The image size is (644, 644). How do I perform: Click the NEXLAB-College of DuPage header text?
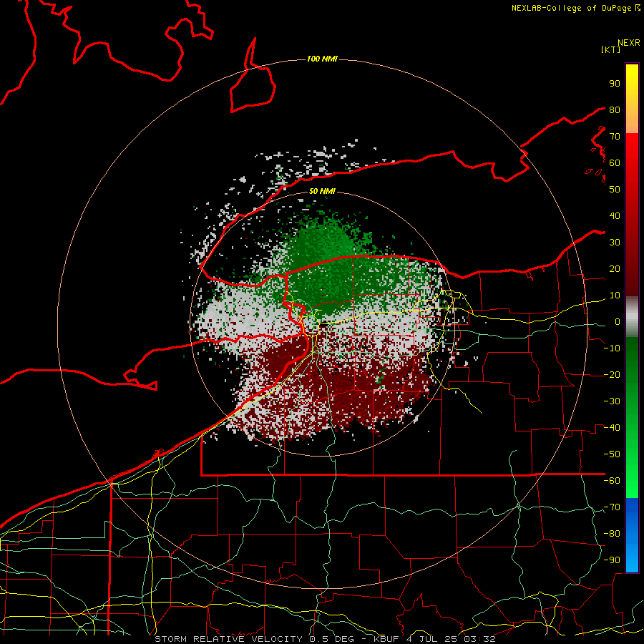point(572,8)
